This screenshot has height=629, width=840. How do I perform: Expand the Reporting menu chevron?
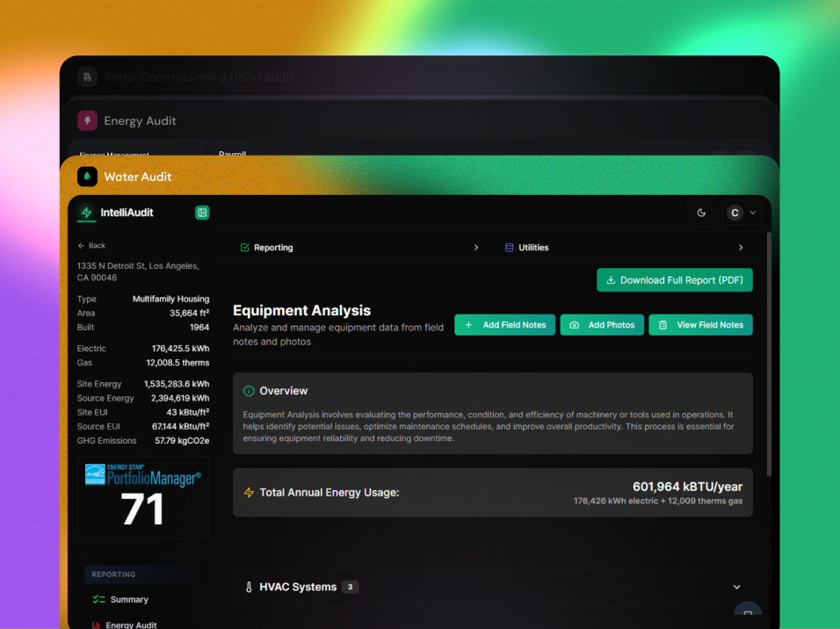tap(476, 248)
